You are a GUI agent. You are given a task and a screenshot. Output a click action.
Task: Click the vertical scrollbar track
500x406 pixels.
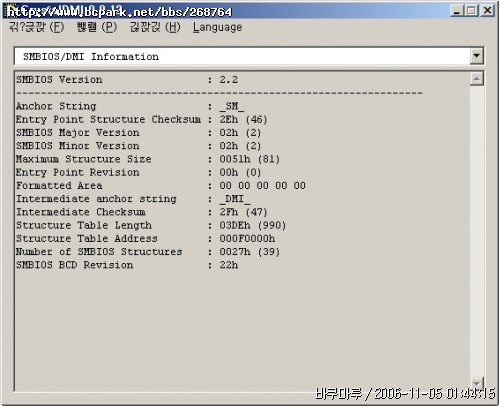point(477,231)
